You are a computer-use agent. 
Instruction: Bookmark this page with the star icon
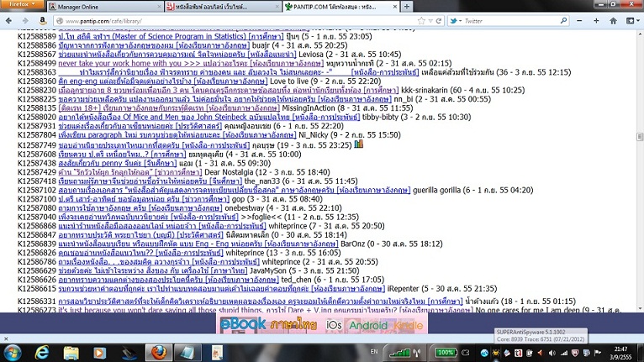[421, 20]
